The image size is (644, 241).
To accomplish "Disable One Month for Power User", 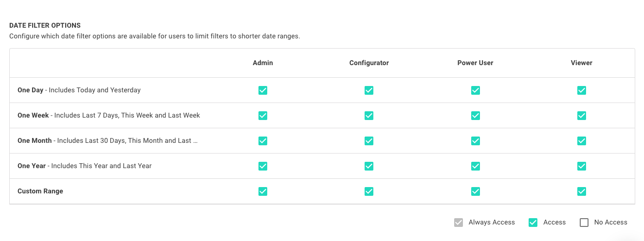I will (476, 141).
